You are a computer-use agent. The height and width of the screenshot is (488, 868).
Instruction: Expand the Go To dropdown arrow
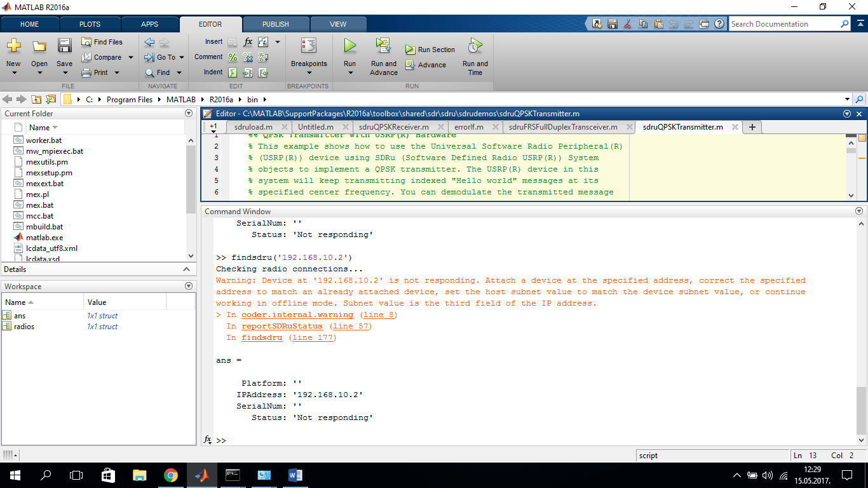(182, 57)
